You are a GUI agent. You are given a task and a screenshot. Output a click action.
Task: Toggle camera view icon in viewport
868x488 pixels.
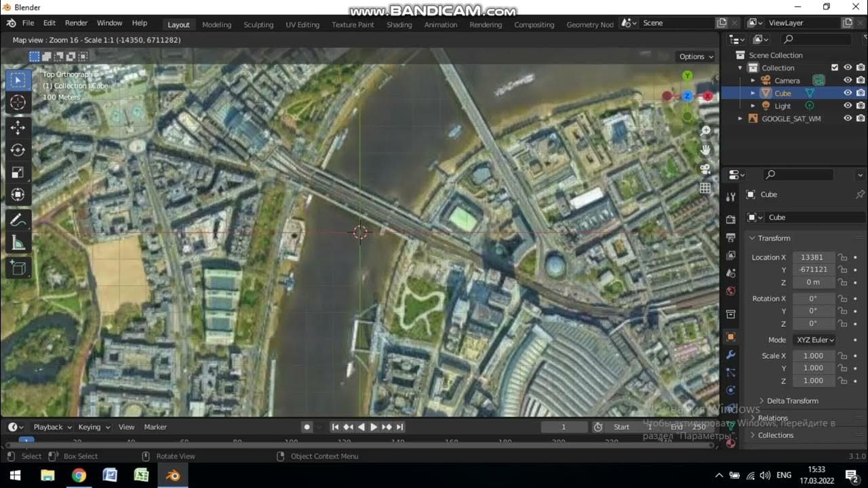705,169
